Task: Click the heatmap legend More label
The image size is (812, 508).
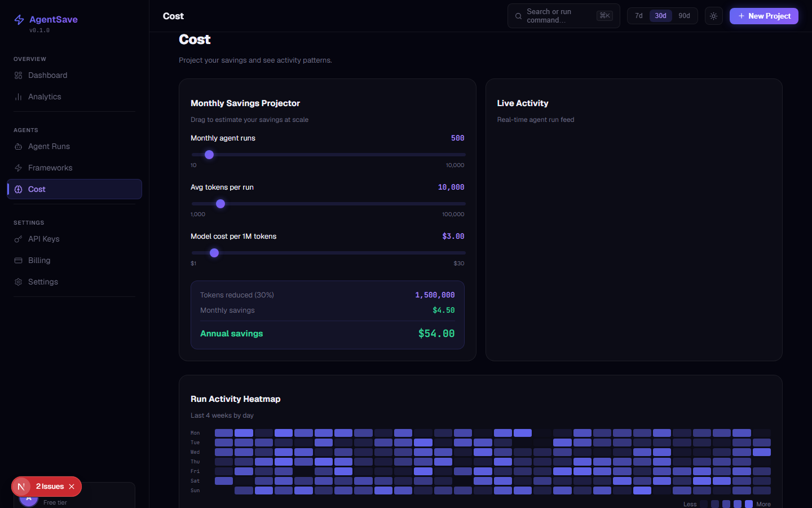Action: [764, 504]
